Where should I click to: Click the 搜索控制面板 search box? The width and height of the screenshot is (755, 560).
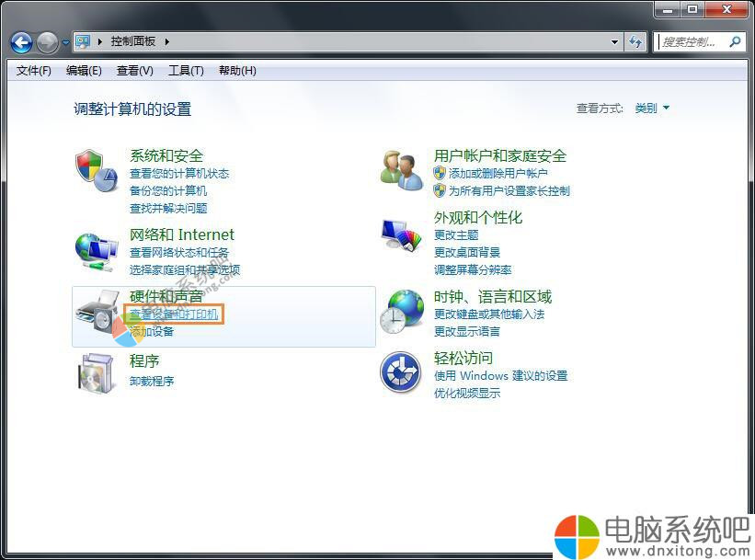(692, 42)
